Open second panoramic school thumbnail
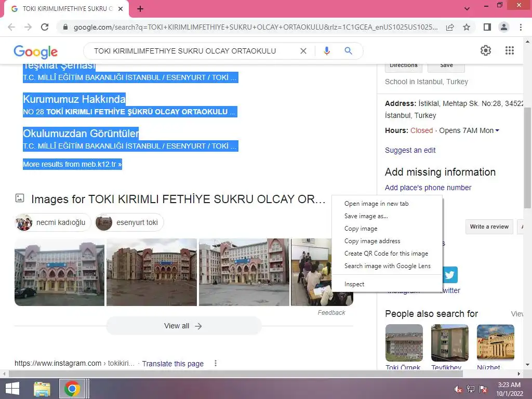532x399 pixels. pyautogui.click(x=152, y=272)
